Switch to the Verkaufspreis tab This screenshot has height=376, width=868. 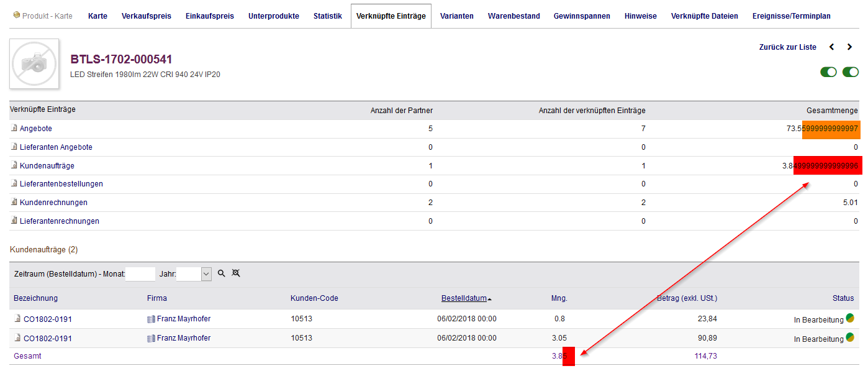147,16
